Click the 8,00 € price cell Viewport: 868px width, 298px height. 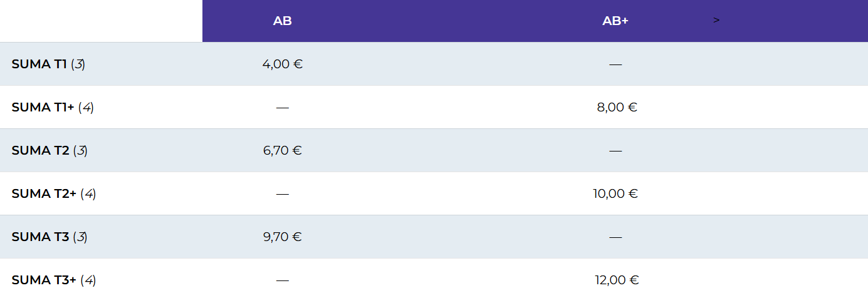[x=617, y=107]
